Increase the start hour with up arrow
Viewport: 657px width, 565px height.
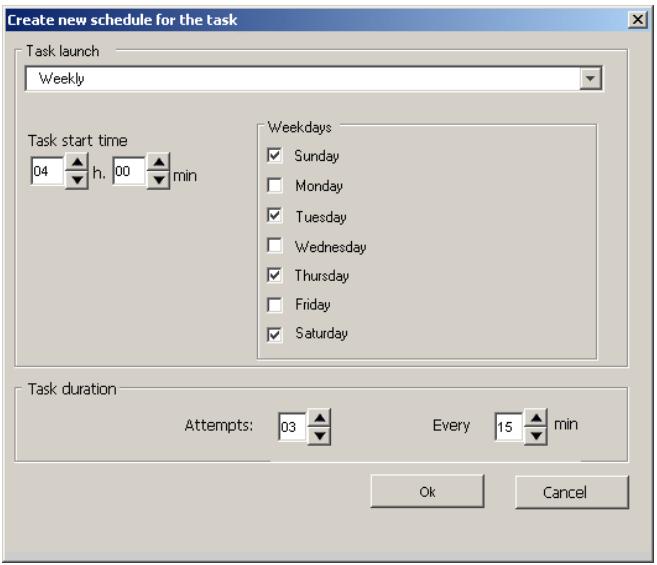[x=77, y=162]
